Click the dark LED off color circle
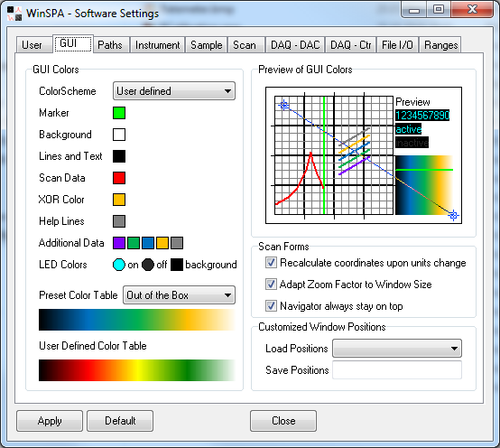The width and height of the screenshot is (500, 448). coord(148,265)
